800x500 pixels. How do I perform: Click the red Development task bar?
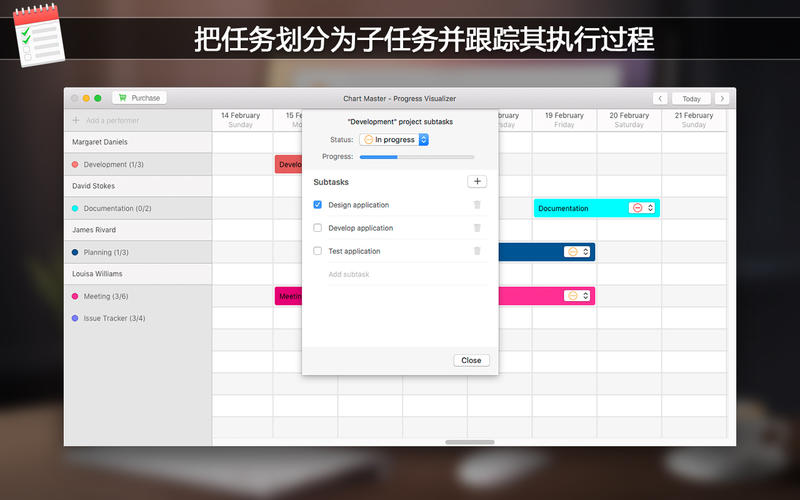[288, 164]
